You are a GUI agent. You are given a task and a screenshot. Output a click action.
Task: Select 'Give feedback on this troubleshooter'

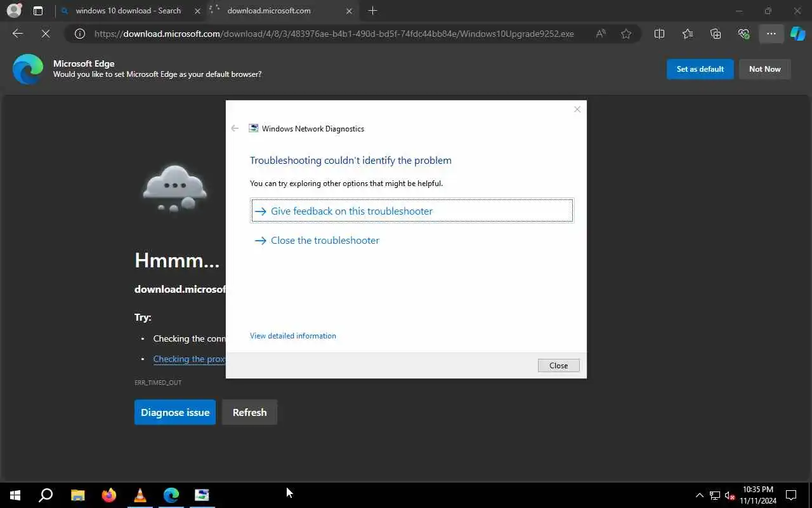(412, 211)
